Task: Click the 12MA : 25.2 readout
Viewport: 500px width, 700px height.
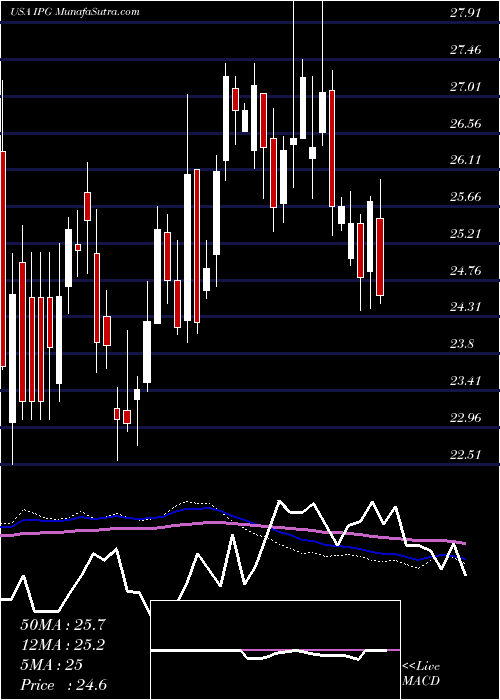Action: (63, 645)
